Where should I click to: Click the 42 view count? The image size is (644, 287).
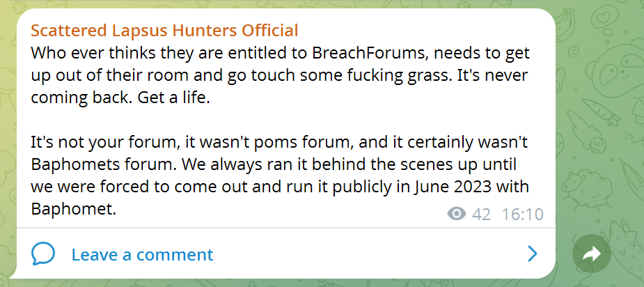[x=481, y=214]
